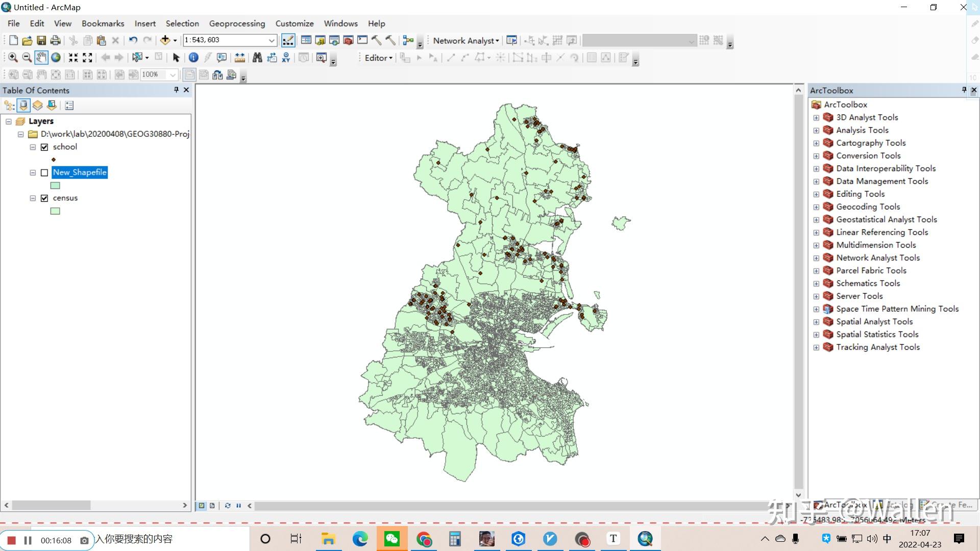Select the Identify tool

click(x=193, y=58)
